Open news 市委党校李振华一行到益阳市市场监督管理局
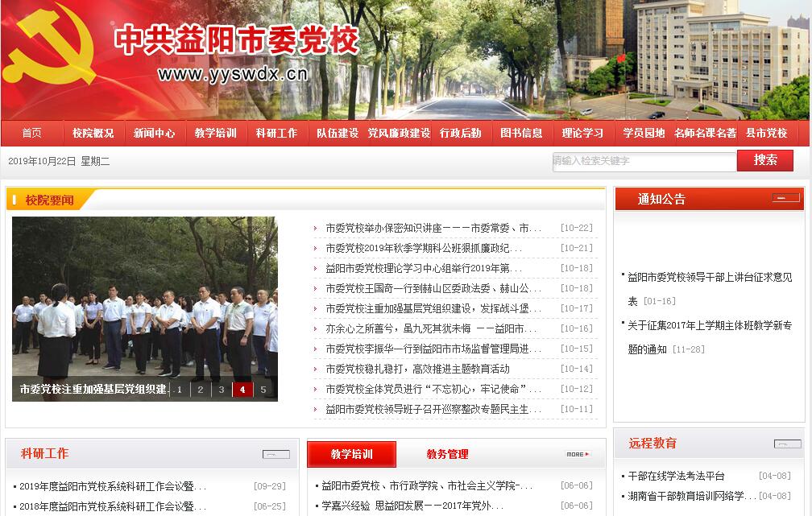 (x=433, y=349)
